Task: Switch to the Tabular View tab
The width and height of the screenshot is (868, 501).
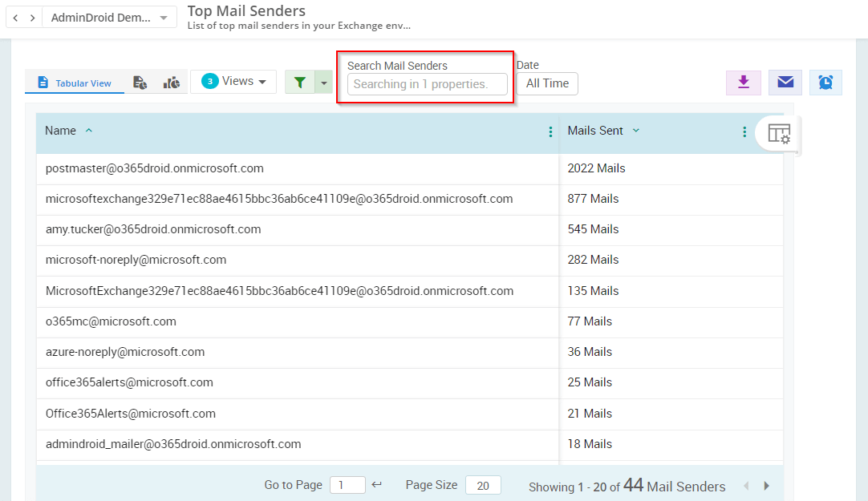Action: (74, 81)
